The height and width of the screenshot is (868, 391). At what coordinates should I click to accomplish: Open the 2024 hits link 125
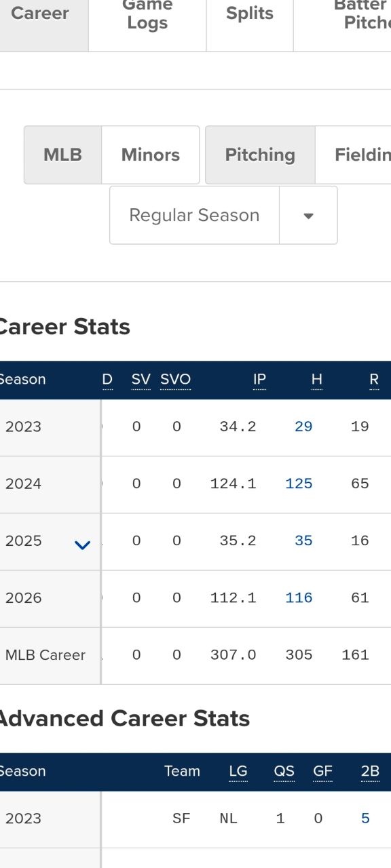299,484
